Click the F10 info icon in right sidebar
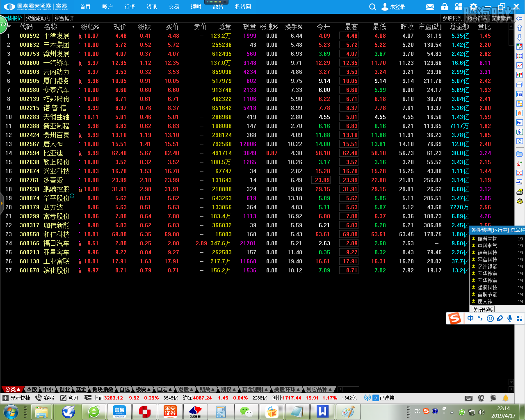Image resolution: width=525 pixels, height=420 pixels. click(520, 94)
